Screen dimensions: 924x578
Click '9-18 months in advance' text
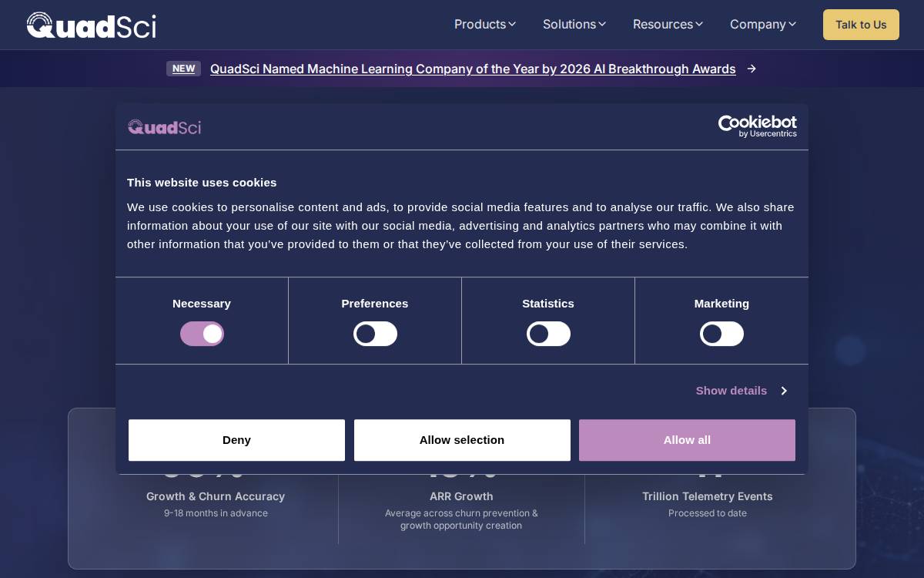216,513
